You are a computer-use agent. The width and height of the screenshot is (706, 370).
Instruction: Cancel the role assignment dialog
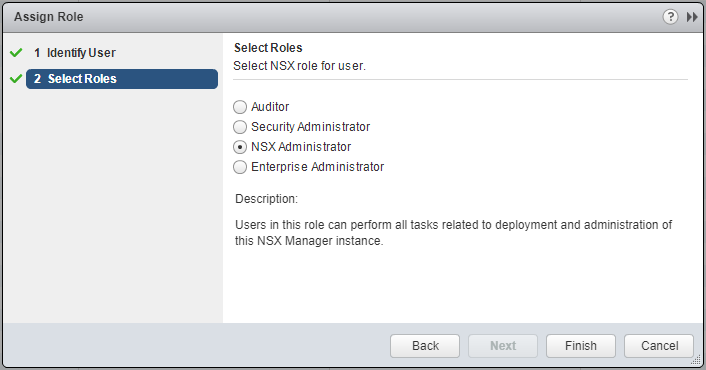point(659,346)
